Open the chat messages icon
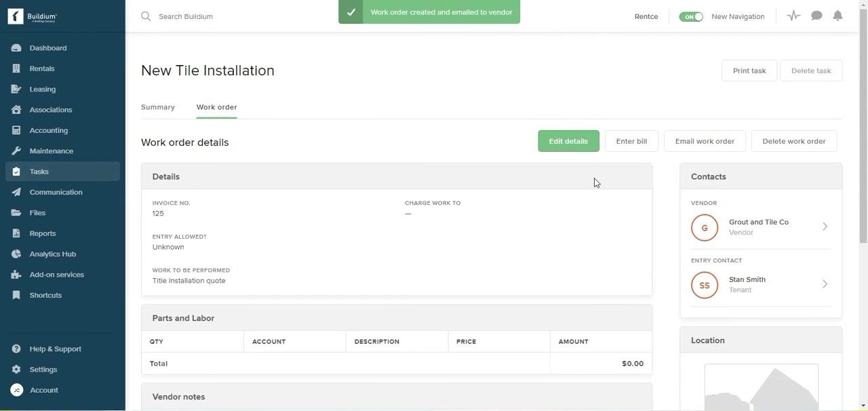 point(816,16)
